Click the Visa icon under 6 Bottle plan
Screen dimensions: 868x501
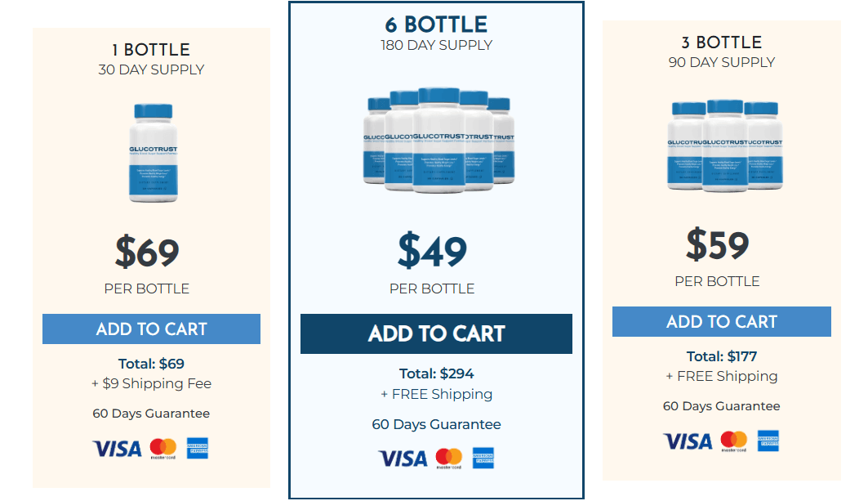click(x=403, y=459)
